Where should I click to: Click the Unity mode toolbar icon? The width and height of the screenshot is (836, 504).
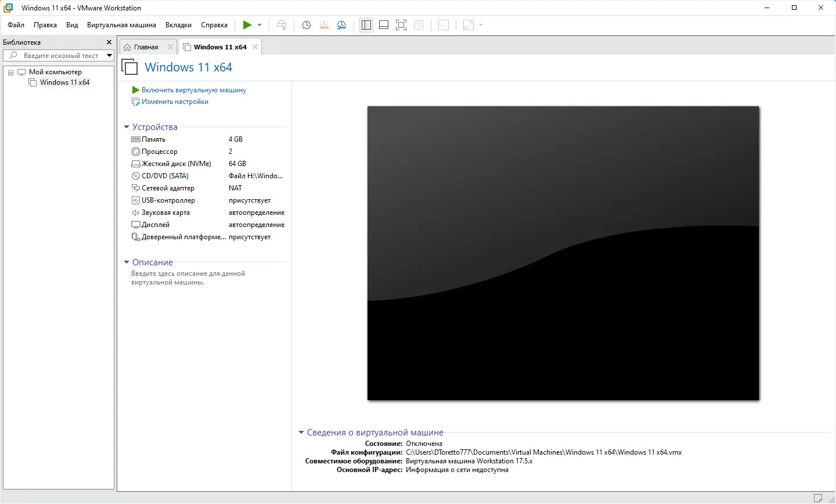[419, 25]
